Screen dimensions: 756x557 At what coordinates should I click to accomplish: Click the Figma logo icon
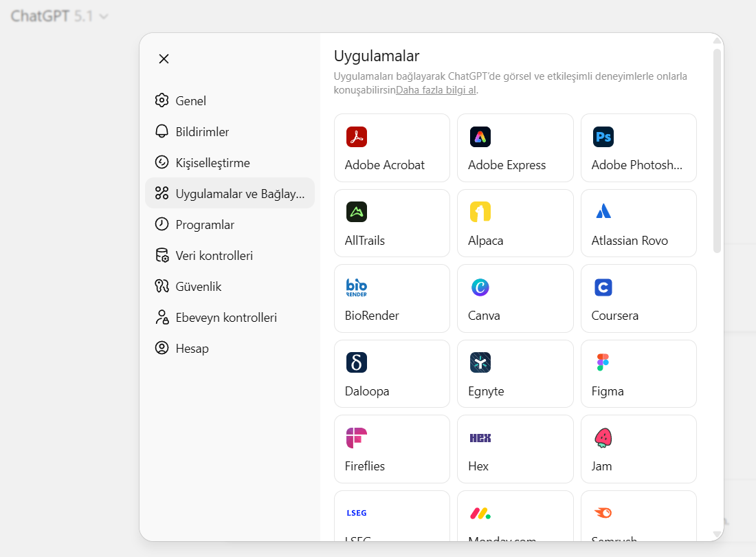(603, 362)
